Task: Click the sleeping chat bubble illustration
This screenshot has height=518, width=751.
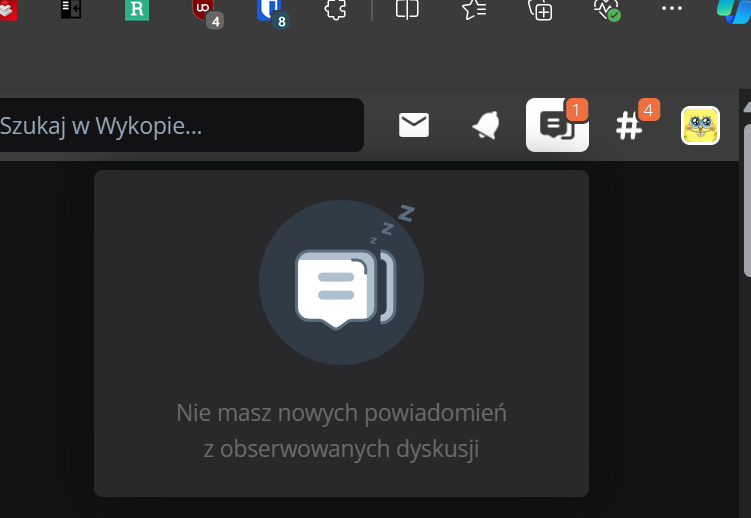Action: (341, 283)
